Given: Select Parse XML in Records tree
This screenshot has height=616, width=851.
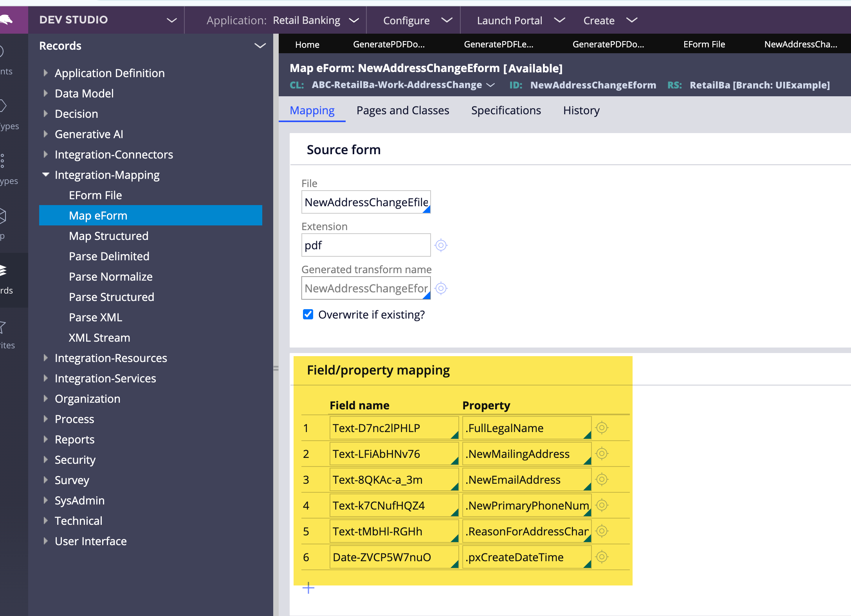Looking at the screenshot, I should tap(96, 317).
